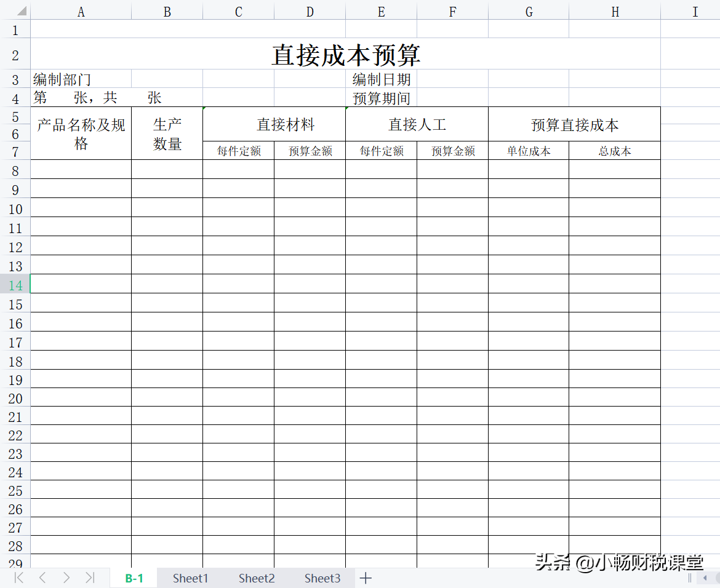Switch to the Sheet2 tab
The height and width of the screenshot is (588, 720).
coord(256,578)
